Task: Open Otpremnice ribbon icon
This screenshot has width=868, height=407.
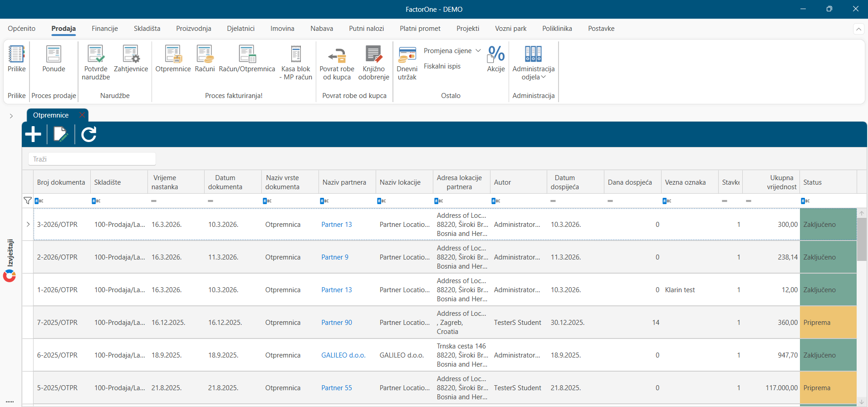Action: click(173, 59)
